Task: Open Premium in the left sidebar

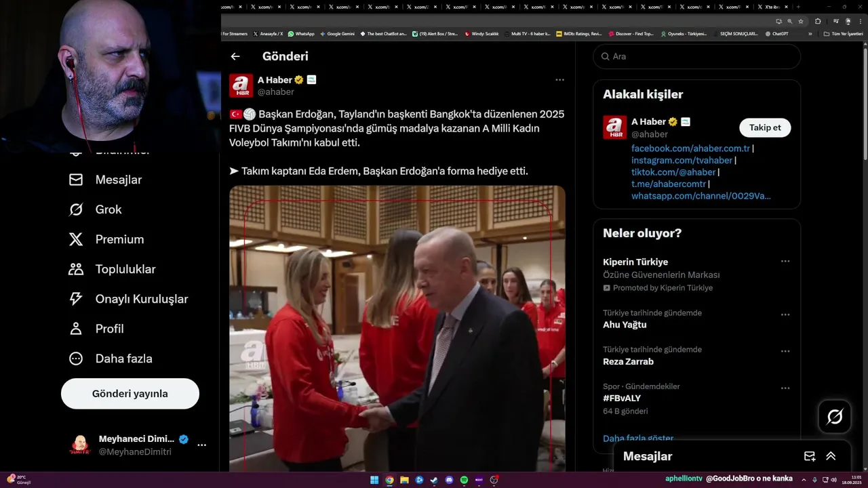Action: [106, 239]
